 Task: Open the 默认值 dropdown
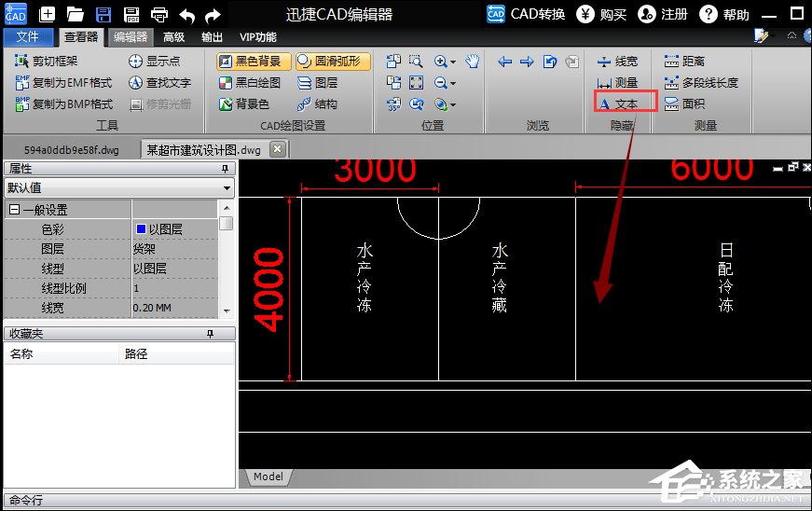[x=227, y=188]
